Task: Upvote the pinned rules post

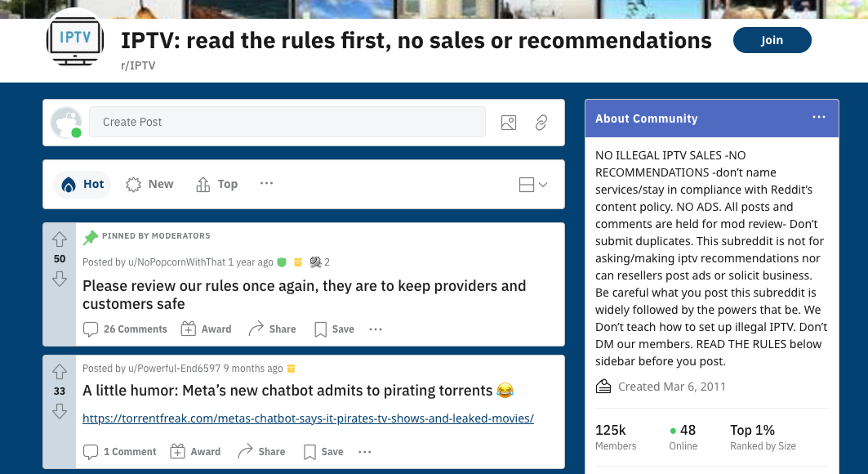Action: 59,239
